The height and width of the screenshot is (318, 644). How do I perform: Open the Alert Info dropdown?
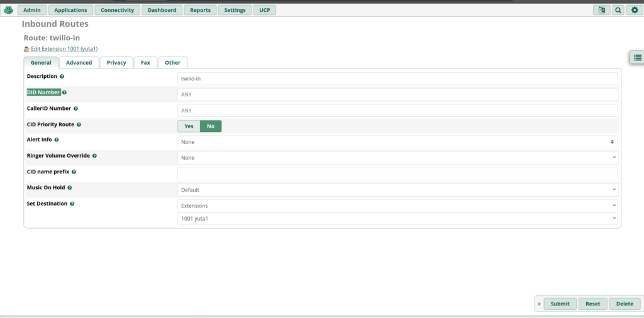coord(397,142)
